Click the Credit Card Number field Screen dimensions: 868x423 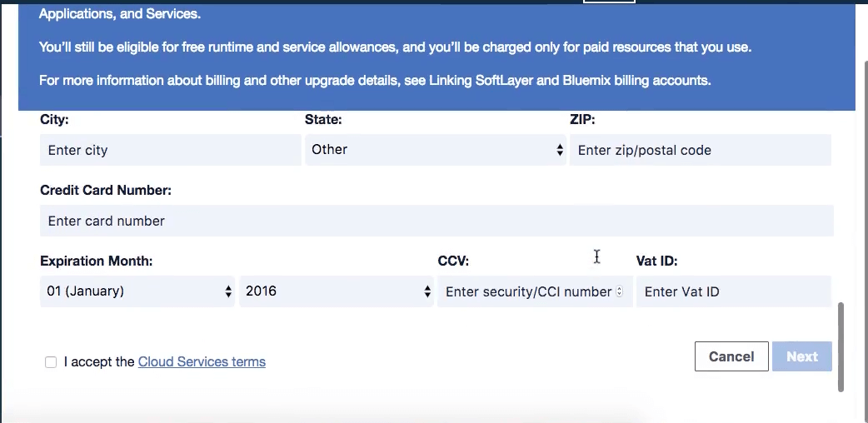point(436,221)
